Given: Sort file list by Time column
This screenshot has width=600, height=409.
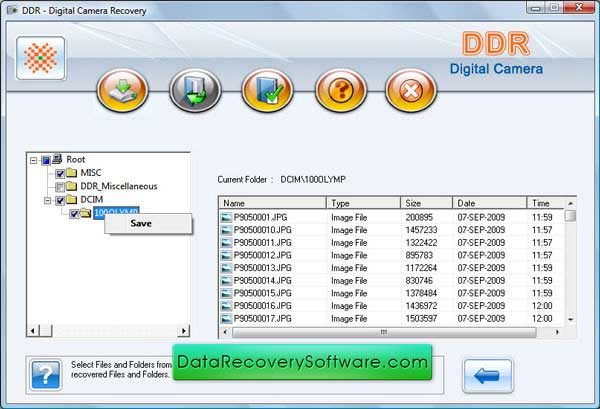Looking at the screenshot, I should tap(546, 203).
